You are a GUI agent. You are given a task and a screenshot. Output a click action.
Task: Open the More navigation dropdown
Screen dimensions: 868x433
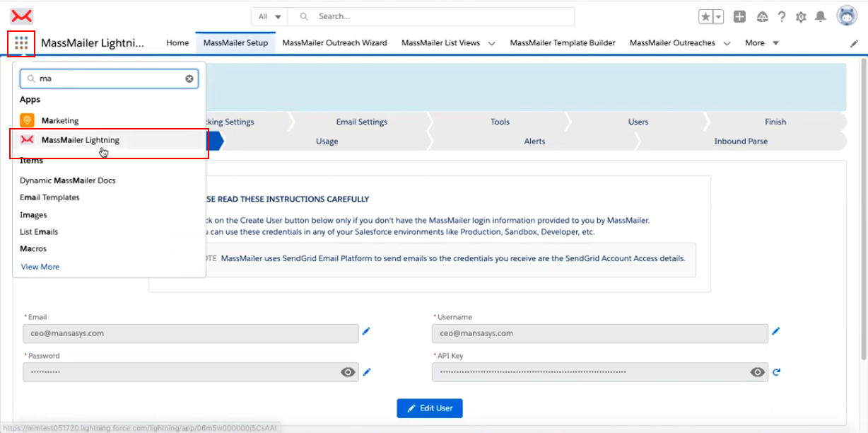click(x=762, y=43)
